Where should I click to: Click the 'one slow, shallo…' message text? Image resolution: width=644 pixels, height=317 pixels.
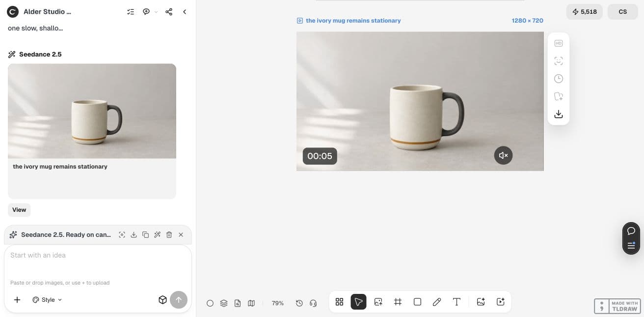pos(35,28)
